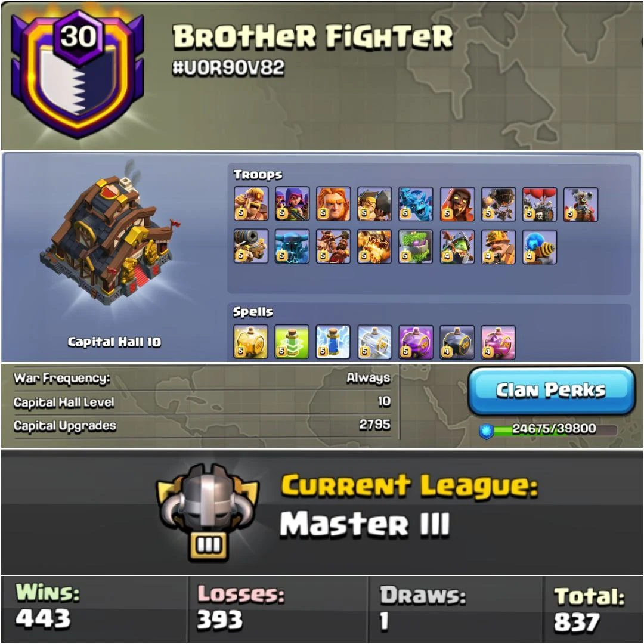
Task: Select the green Jump spell icon
Action: 292,342
